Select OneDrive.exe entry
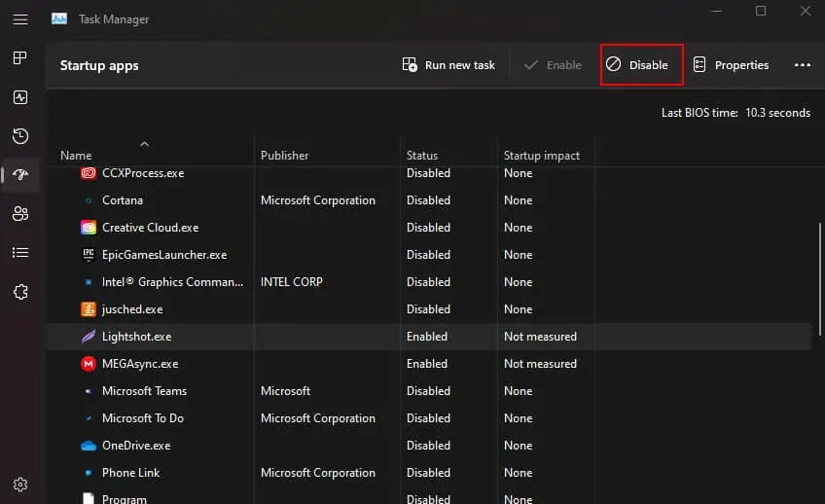The height and width of the screenshot is (504, 825). [429, 446]
